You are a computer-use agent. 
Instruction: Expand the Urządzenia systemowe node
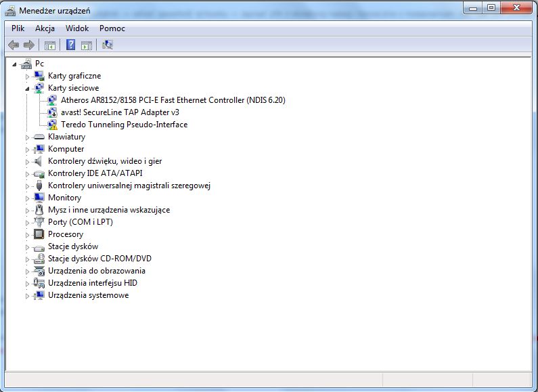(x=27, y=296)
